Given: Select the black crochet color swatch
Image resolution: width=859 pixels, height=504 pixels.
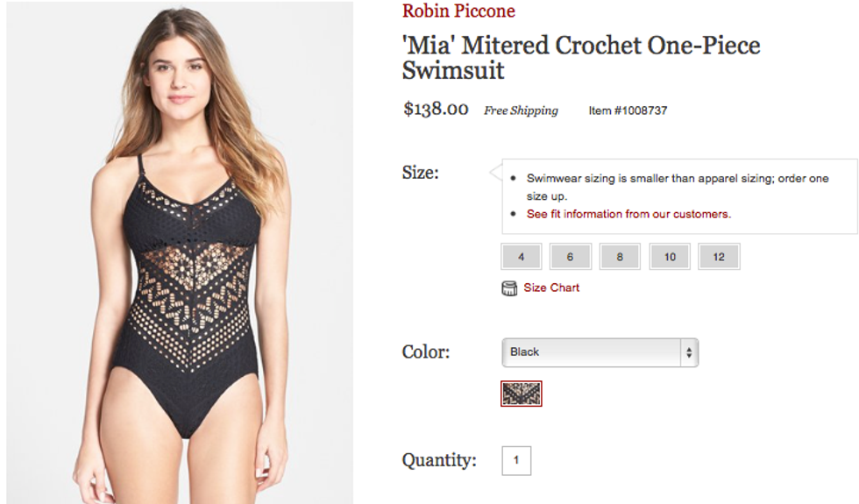Looking at the screenshot, I should (522, 394).
